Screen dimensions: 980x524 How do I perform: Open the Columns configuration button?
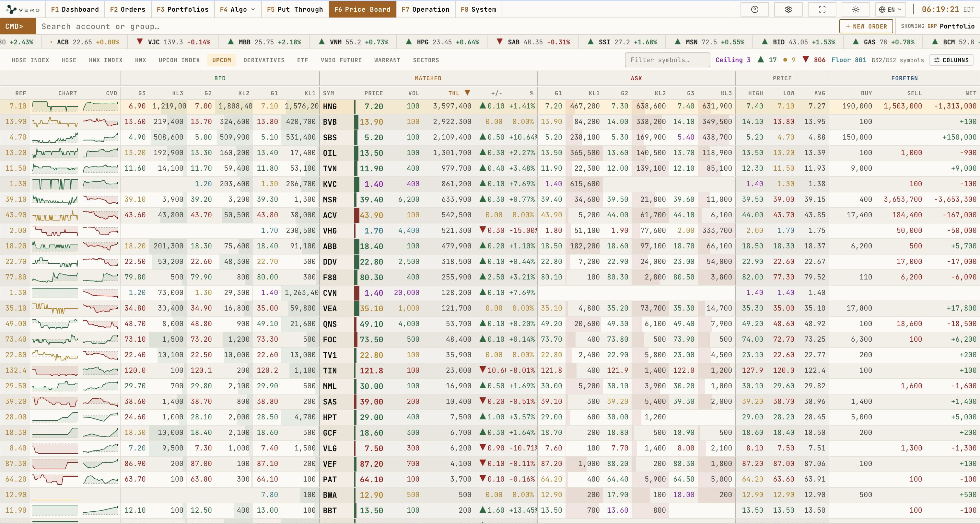click(x=951, y=60)
